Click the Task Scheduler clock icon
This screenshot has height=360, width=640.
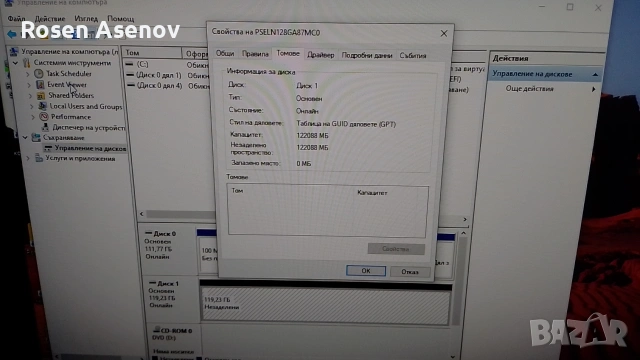tap(39, 74)
